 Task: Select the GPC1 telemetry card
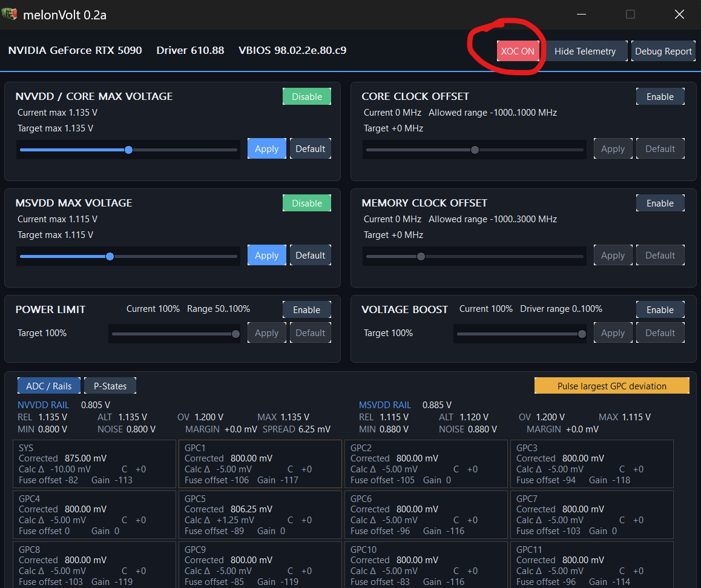click(260, 464)
